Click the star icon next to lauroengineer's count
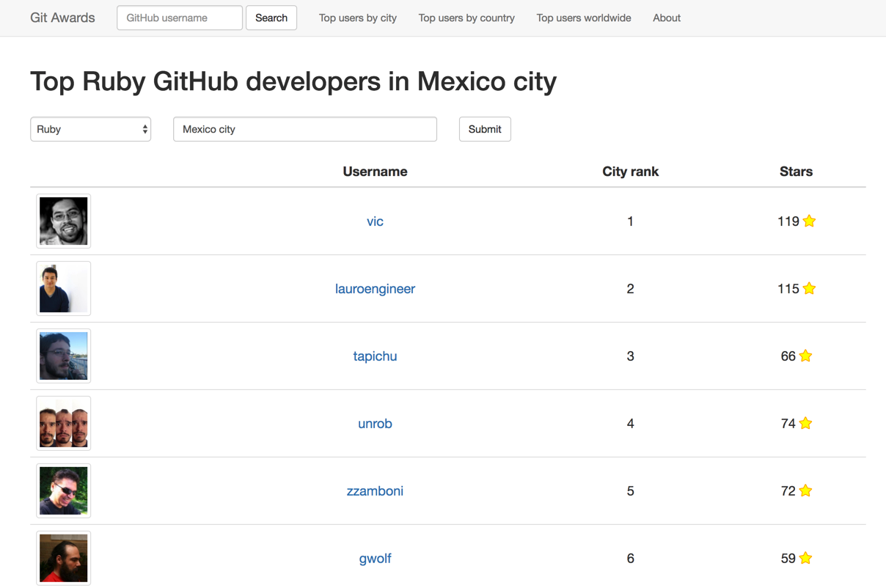Image resolution: width=886 pixels, height=588 pixels. 808,288
